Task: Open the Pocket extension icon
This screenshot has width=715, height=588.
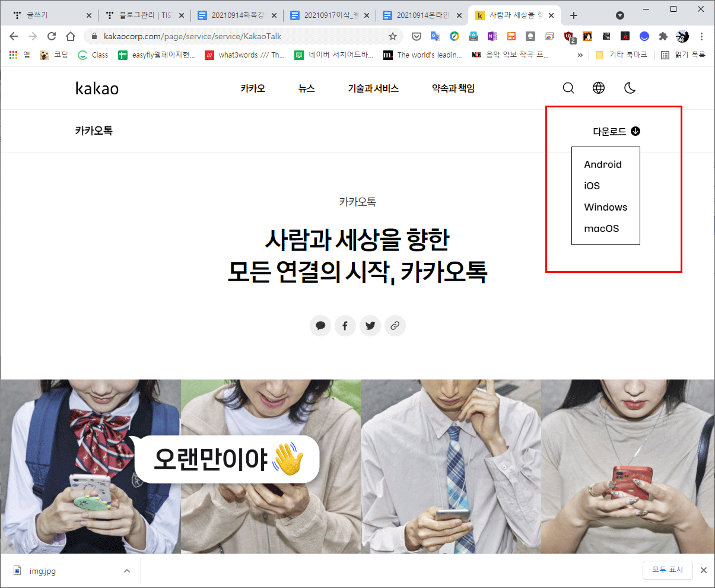Action: (417, 36)
